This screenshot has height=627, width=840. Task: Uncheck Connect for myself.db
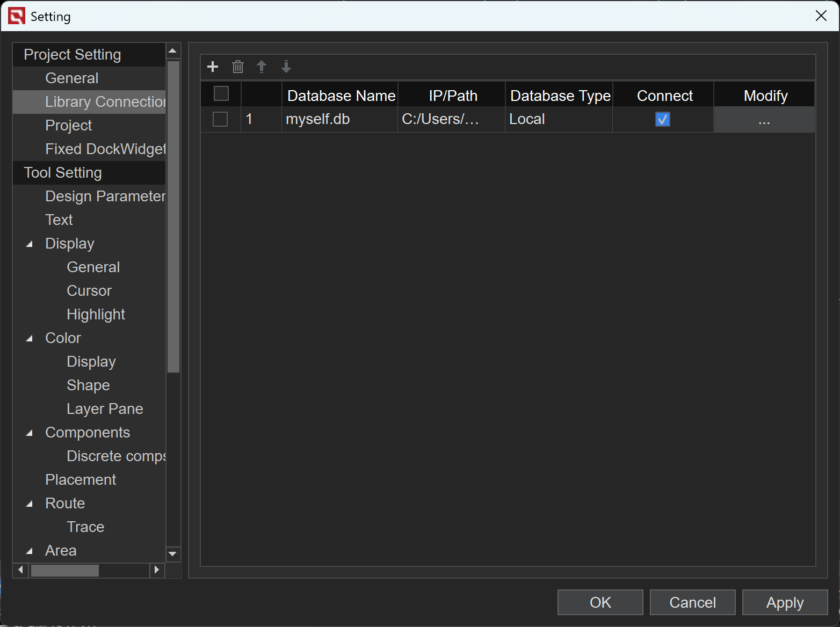pos(662,119)
